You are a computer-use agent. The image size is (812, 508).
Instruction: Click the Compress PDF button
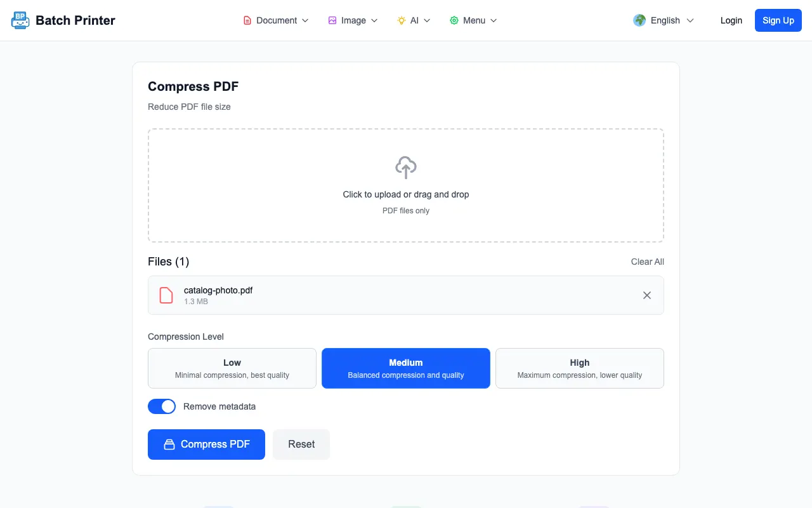[206, 444]
